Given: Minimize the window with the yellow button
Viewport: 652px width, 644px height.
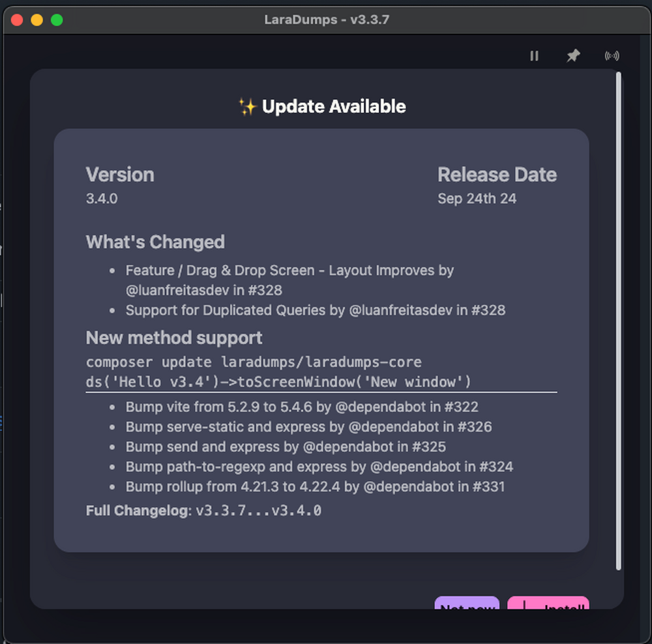Looking at the screenshot, I should (x=37, y=20).
